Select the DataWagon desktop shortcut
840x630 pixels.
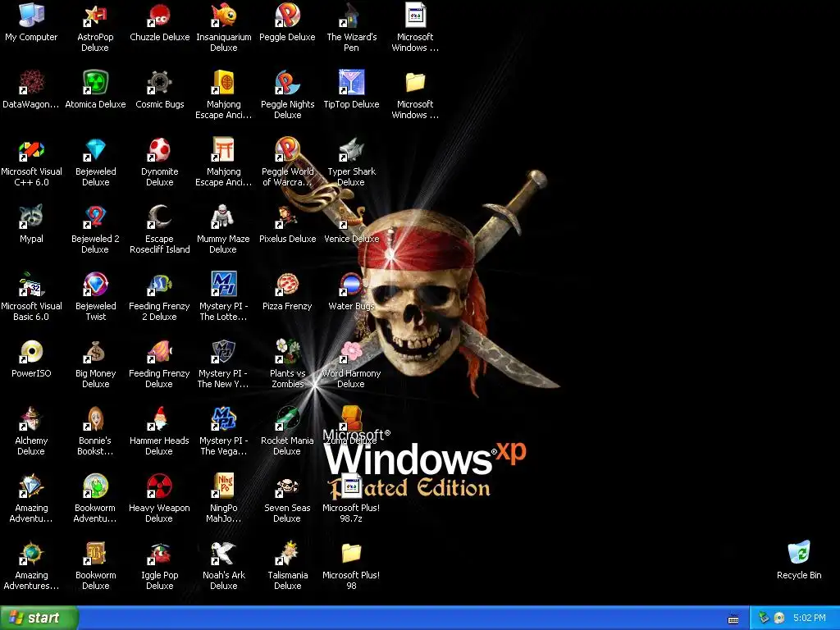31,83
